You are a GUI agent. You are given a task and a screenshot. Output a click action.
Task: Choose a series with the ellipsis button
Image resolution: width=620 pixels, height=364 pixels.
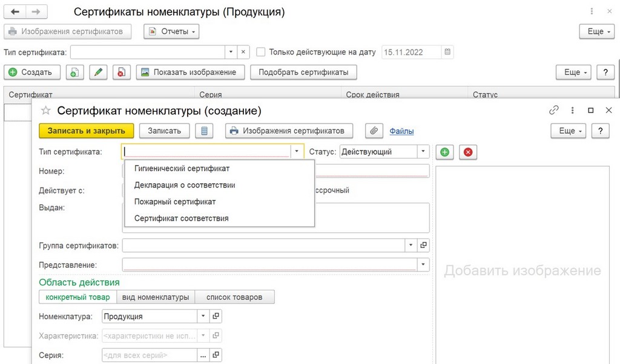tap(203, 355)
